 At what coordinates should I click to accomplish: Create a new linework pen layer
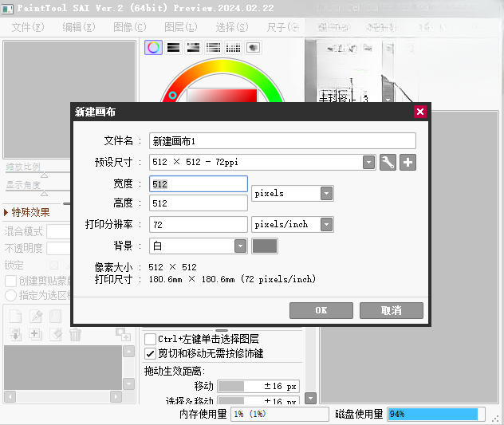(36, 317)
